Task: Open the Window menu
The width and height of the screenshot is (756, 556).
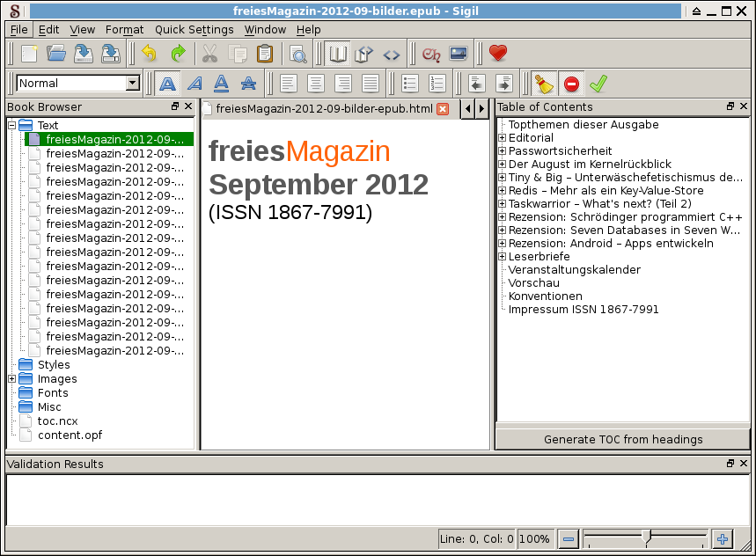Action: pos(265,30)
